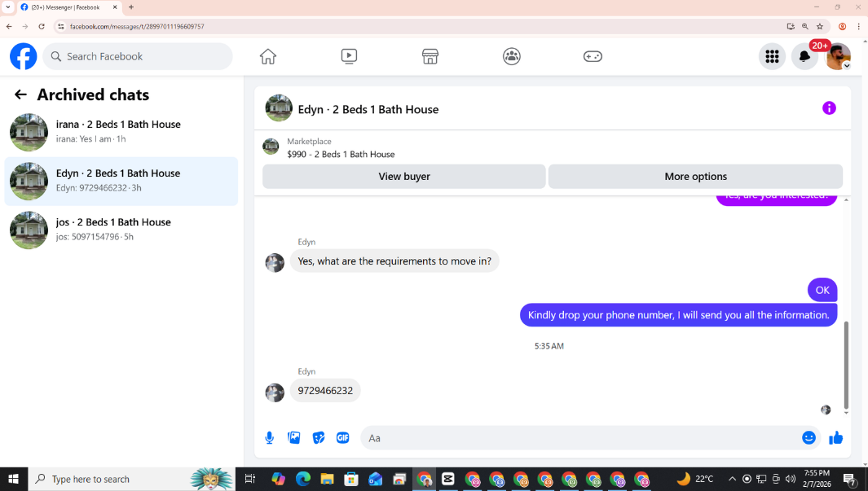The image size is (868, 491).
Task: View site information icon in address bar
Action: click(61, 26)
